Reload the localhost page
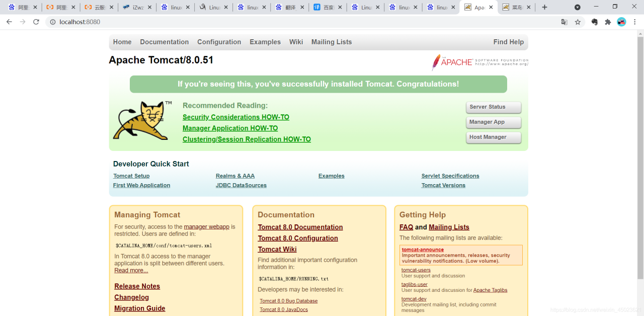 36,22
